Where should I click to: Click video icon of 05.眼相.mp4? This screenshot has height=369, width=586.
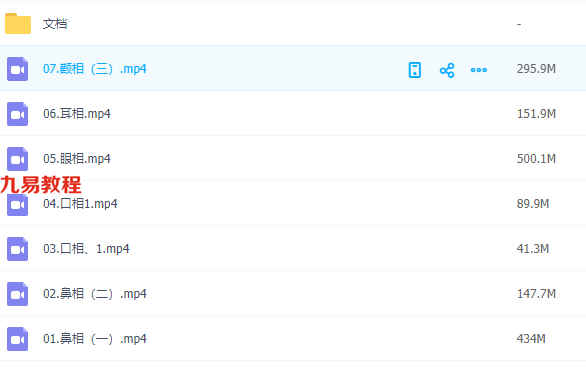click(18, 159)
